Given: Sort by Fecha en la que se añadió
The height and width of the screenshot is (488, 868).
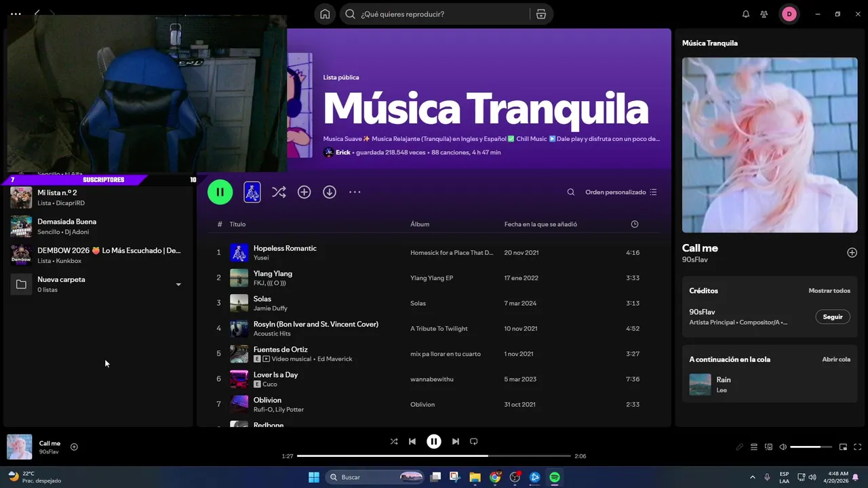Looking at the screenshot, I should [540, 224].
